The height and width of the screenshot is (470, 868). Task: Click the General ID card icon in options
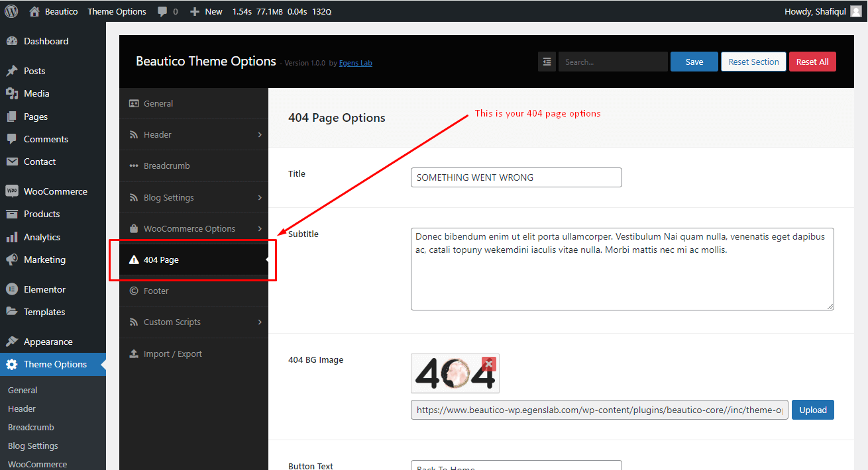coord(134,103)
